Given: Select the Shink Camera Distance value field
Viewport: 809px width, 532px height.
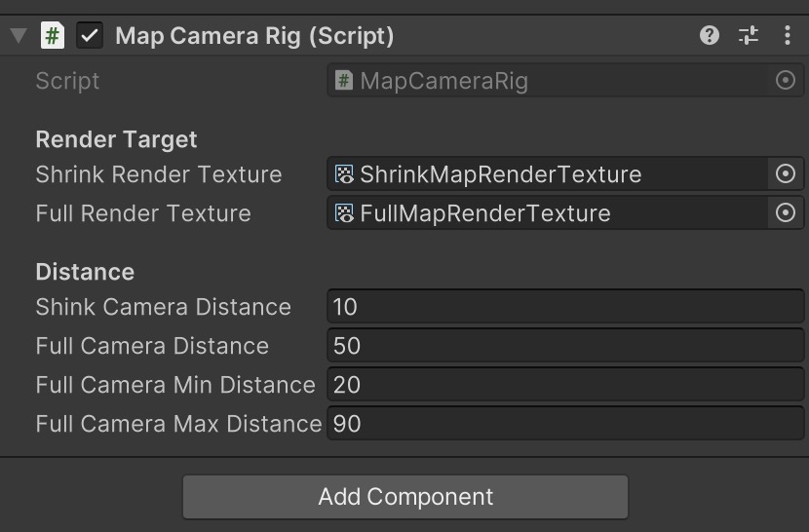Looking at the screenshot, I should click(x=565, y=307).
